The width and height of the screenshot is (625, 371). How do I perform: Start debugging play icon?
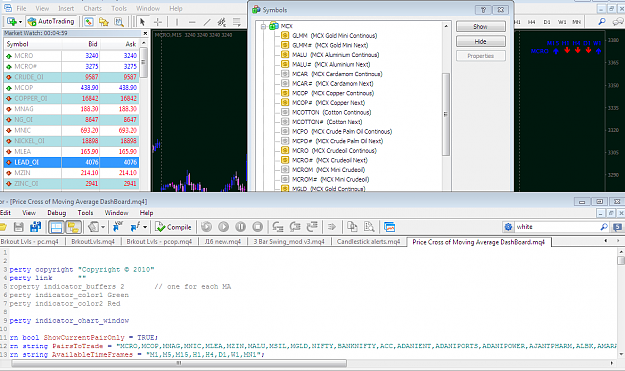(223, 227)
